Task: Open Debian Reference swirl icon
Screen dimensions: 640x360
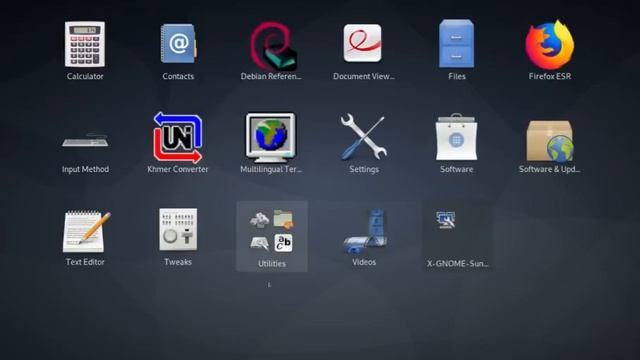Action: coord(273,46)
